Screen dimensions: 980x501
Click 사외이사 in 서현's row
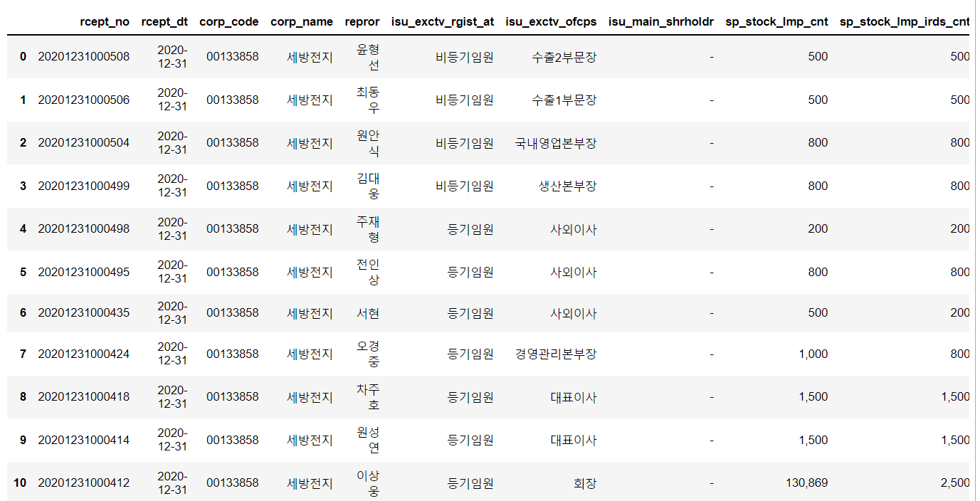574,312
